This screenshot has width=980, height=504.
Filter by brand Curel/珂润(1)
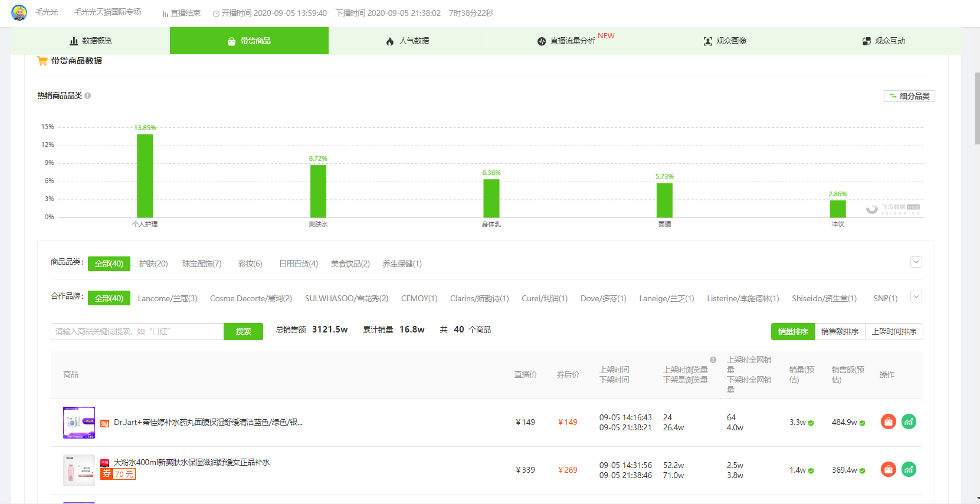pos(545,298)
